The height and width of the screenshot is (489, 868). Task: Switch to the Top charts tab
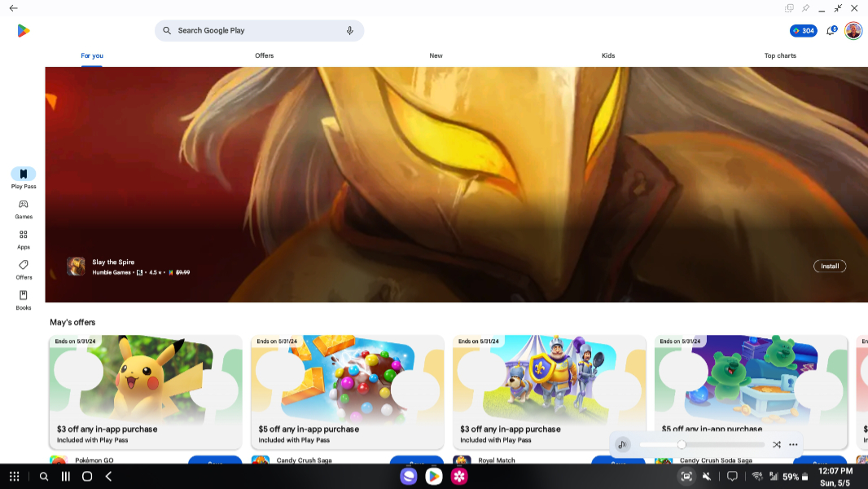(780, 55)
